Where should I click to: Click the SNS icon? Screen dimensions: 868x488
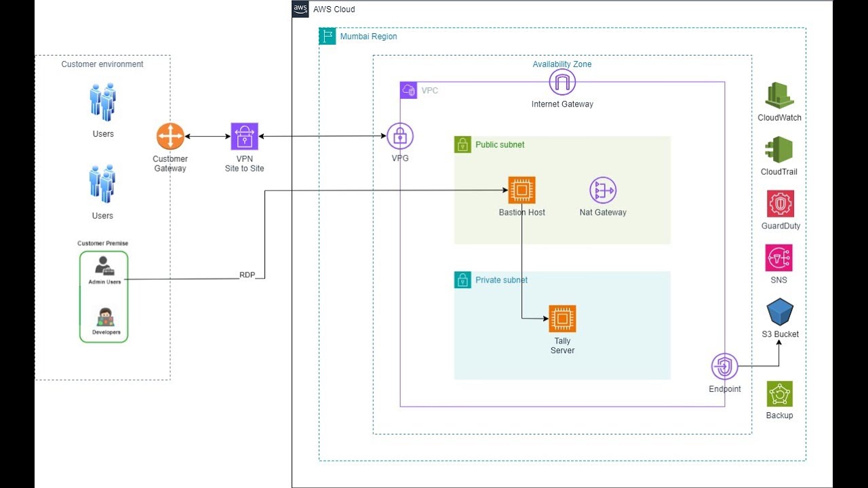point(779,258)
